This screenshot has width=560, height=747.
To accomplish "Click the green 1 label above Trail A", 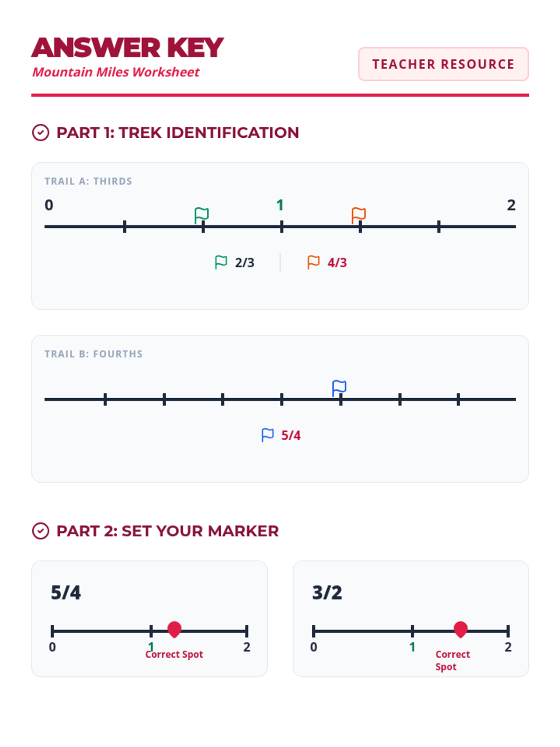I will [x=280, y=205].
